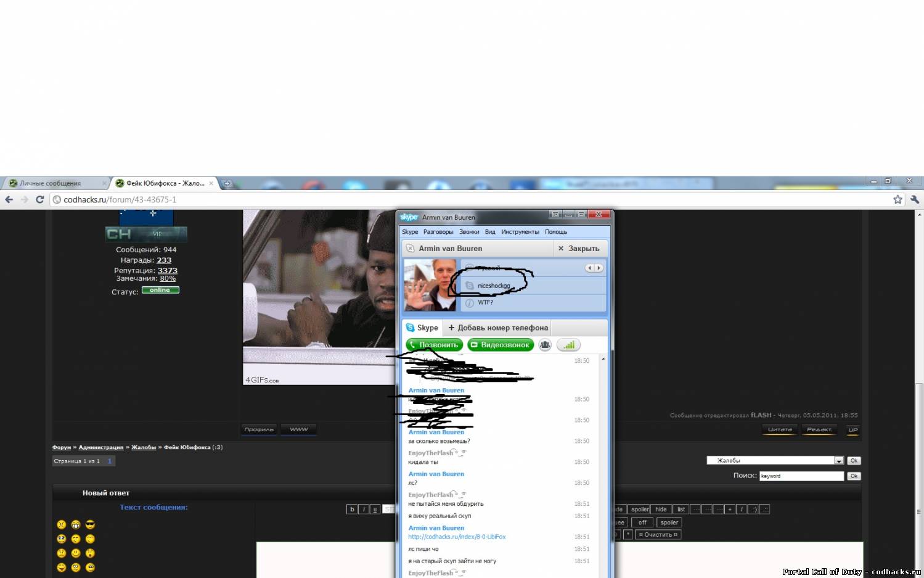924x578 pixels.
Task: Click the info icon next to WTF?
Action: [x=470, y=303]
